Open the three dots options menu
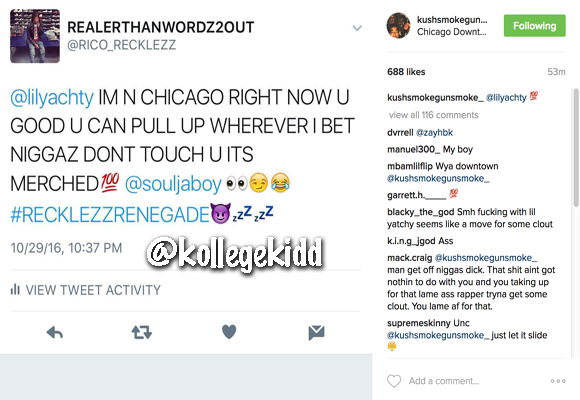This screenshot has width=580, height=400. 558,381
